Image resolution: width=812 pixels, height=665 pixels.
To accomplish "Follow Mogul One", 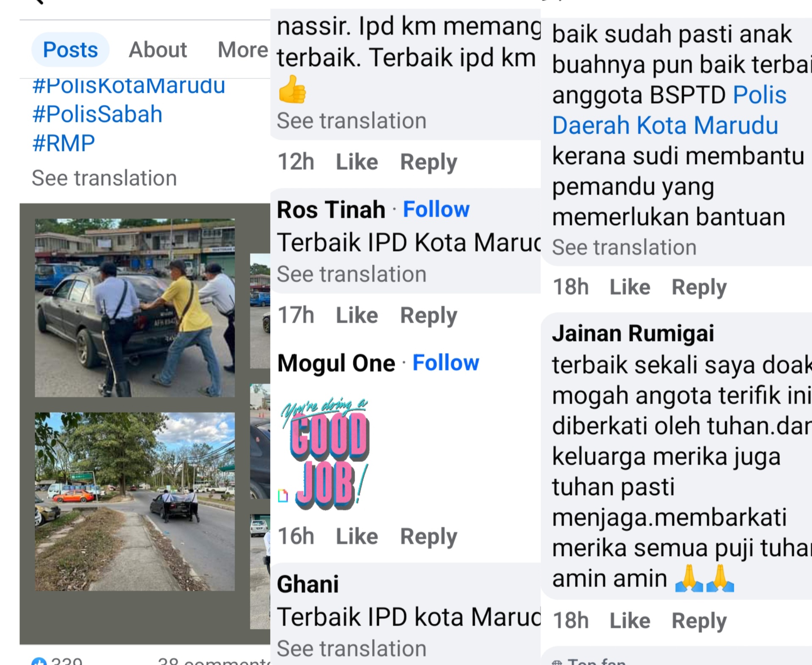I will point(446,363).
